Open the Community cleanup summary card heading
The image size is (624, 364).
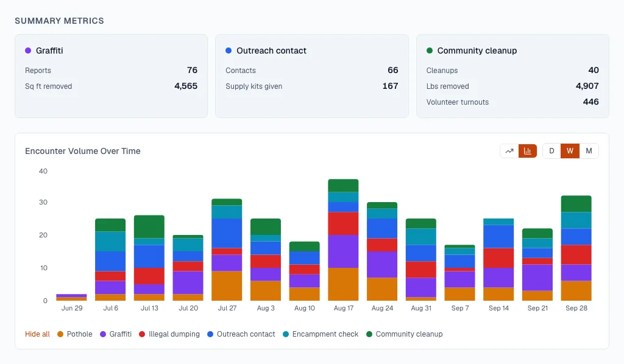tap(472, 51)
